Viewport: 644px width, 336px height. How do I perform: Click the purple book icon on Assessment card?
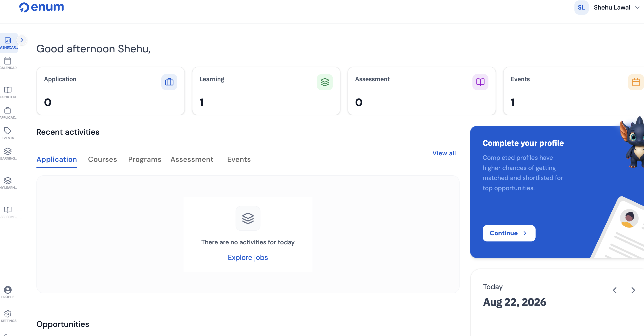tap(480, 82)
